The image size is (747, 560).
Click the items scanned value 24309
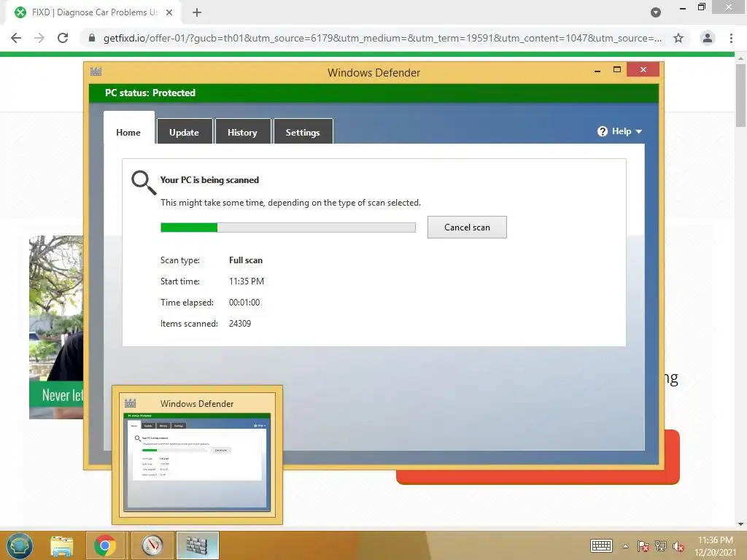[240, 323]
